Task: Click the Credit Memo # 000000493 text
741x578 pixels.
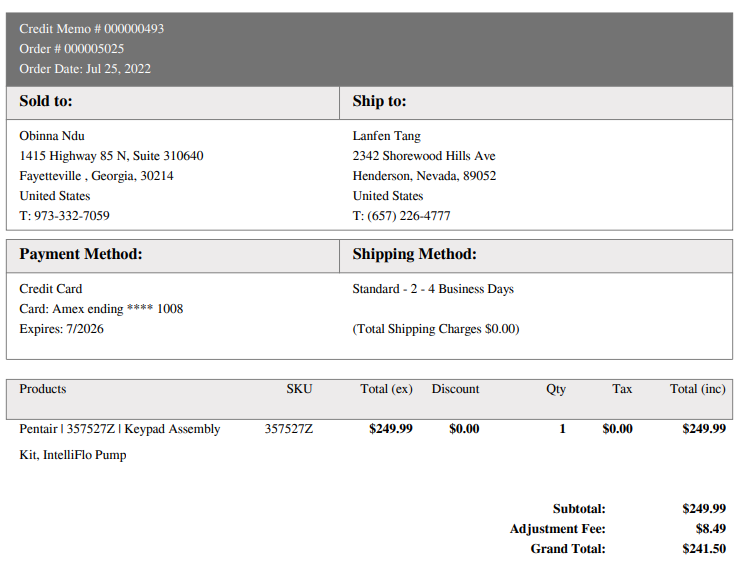Action: [92, 29]
